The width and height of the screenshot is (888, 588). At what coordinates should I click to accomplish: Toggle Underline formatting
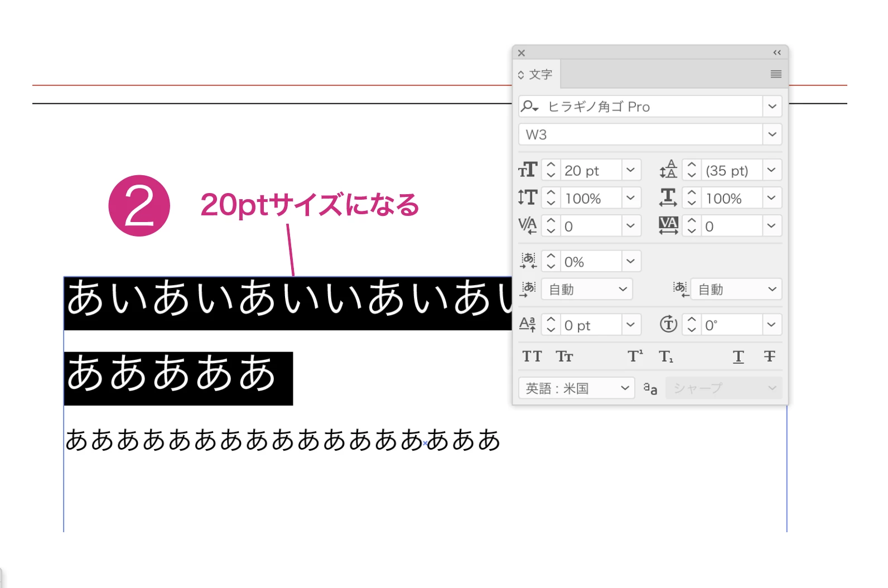click(738, 356)
